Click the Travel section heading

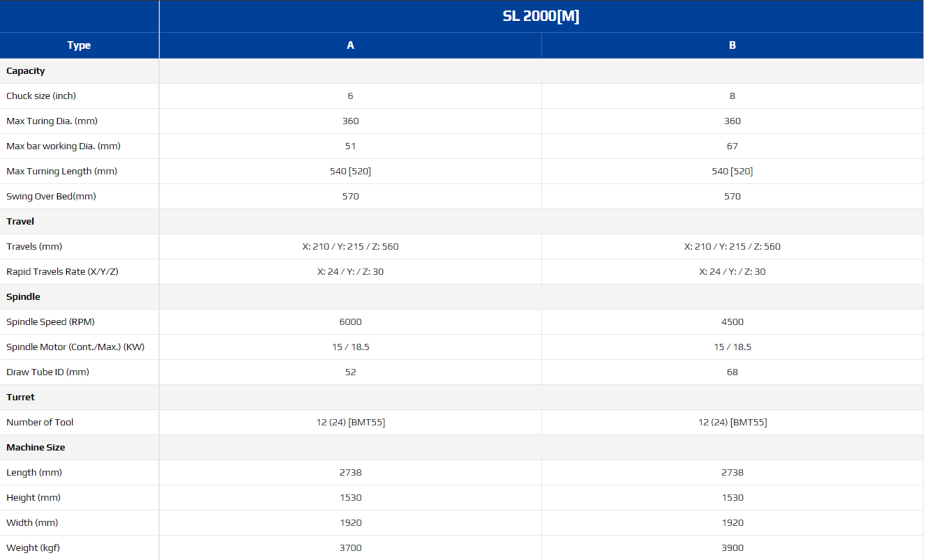click(x=20, y=222)
